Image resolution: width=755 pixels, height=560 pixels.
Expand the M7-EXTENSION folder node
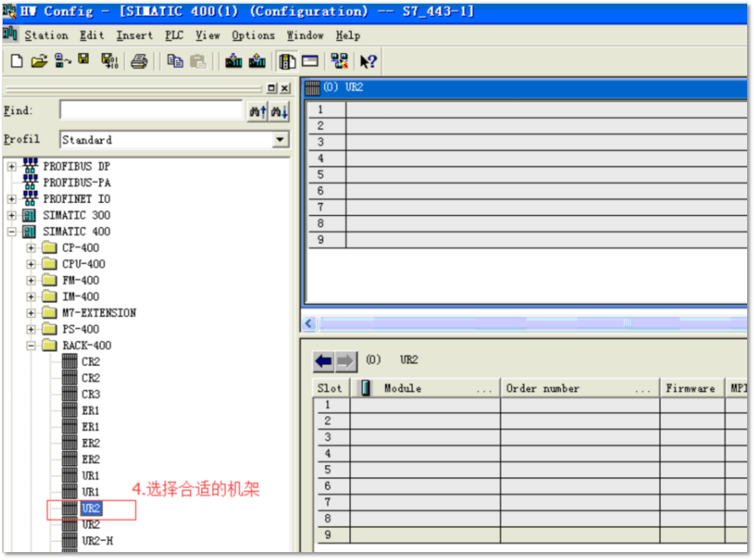click(x=30, y=314)
